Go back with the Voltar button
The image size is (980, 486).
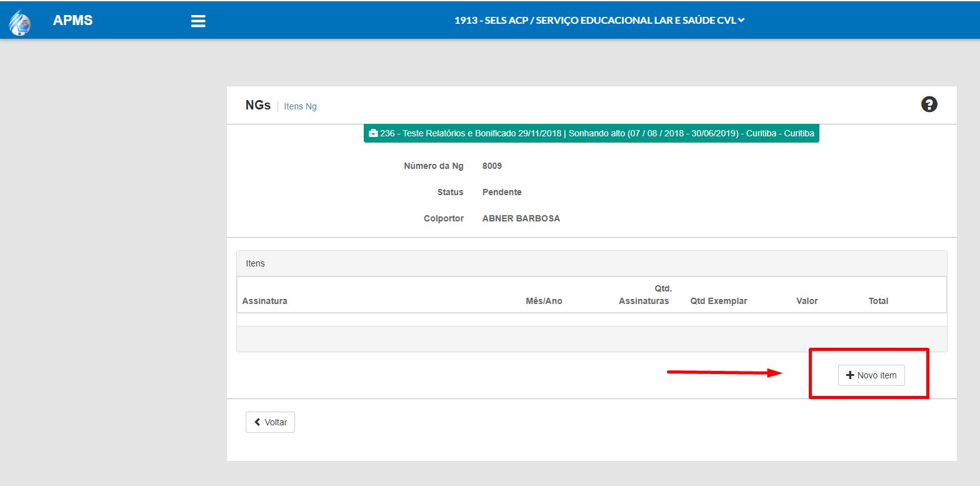click(270, 422)
